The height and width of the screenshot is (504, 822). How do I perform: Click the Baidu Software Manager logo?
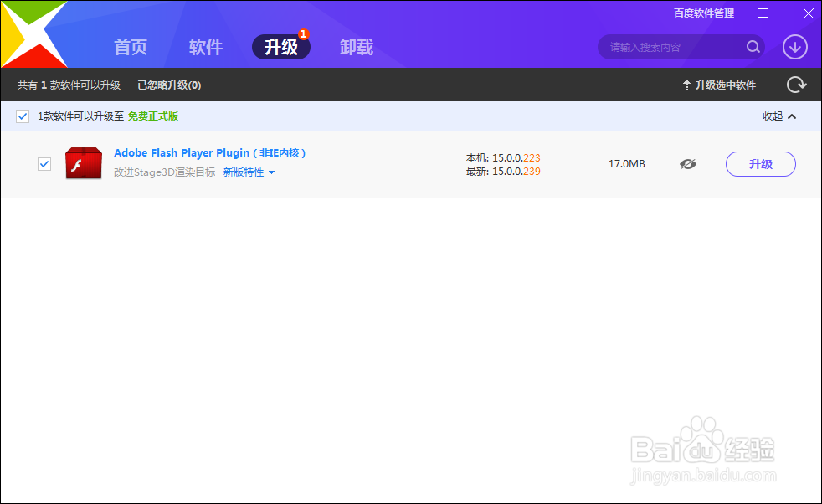(34, 34)
